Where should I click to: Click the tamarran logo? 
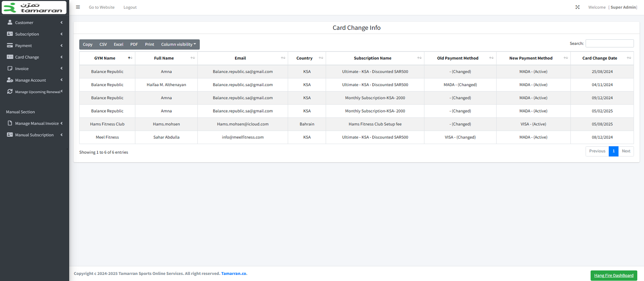(x=34, y=7)
